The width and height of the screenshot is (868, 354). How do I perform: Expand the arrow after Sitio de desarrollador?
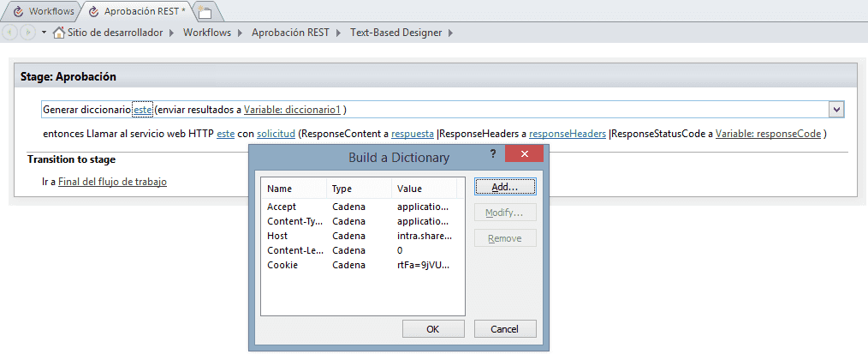(172, 33)
